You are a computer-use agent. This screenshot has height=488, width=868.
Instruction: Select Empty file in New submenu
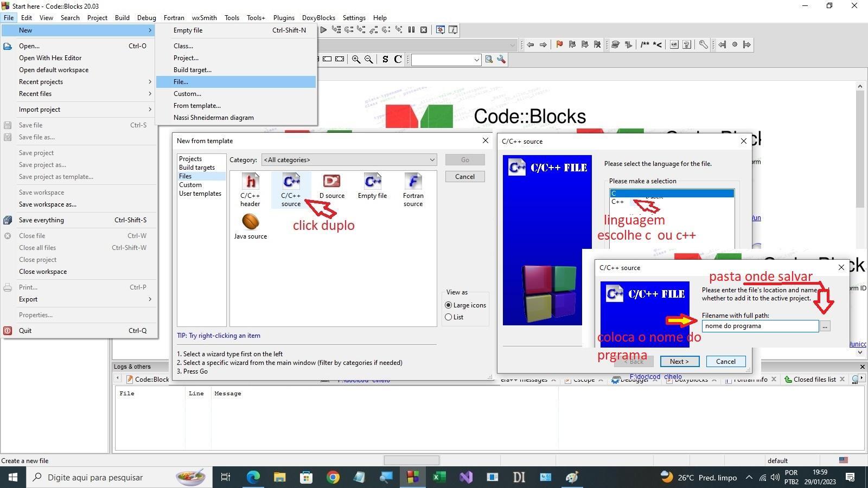pyautogui.click(x=236, y=30)
